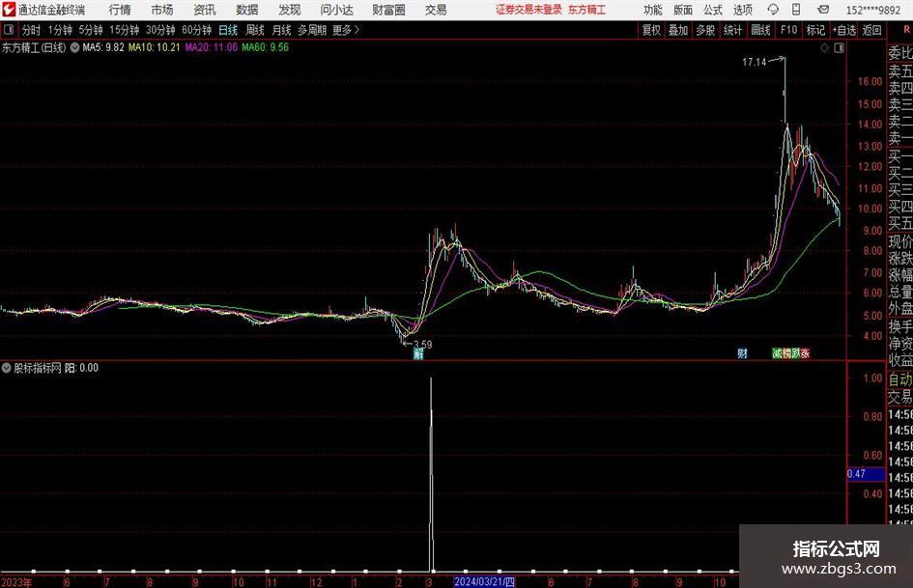913x588 pixels.
Task: Open the 资讯 menu
Action: 205,10
